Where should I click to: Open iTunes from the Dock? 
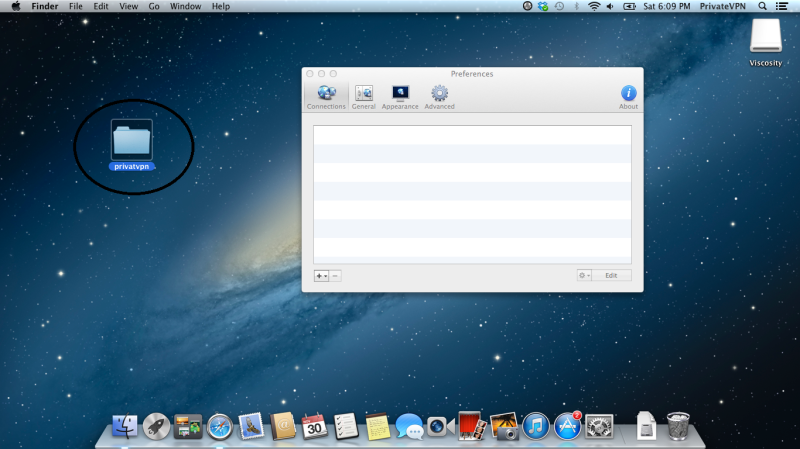point(537,427)
